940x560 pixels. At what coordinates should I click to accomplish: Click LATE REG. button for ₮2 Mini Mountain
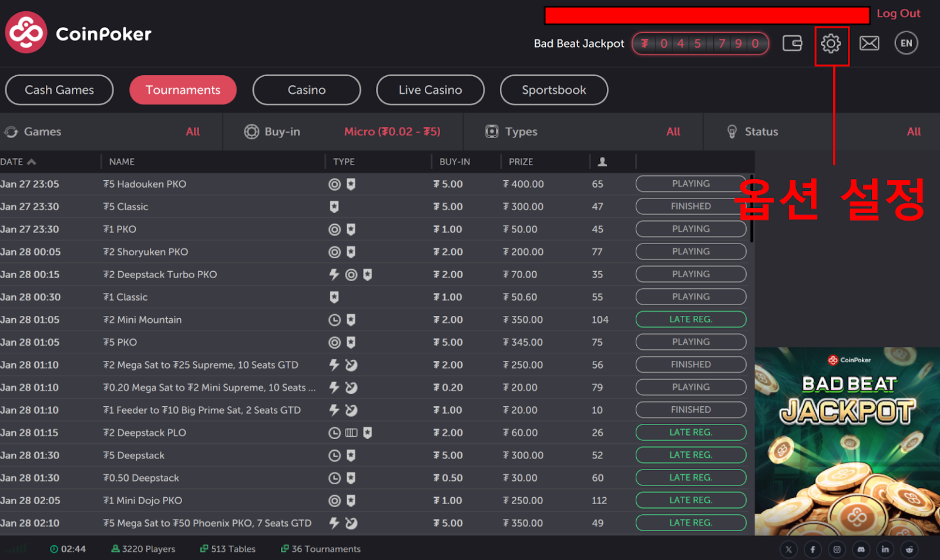coord(691,319)
